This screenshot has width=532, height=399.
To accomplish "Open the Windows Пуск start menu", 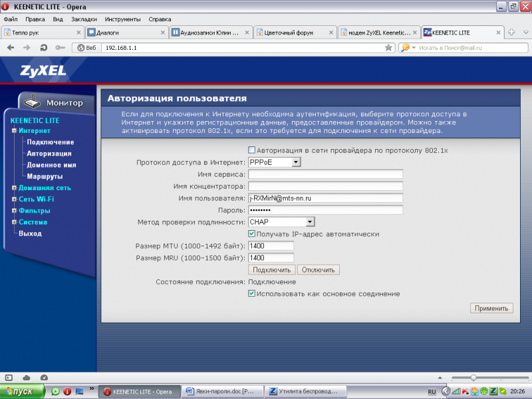I will 22,392.
